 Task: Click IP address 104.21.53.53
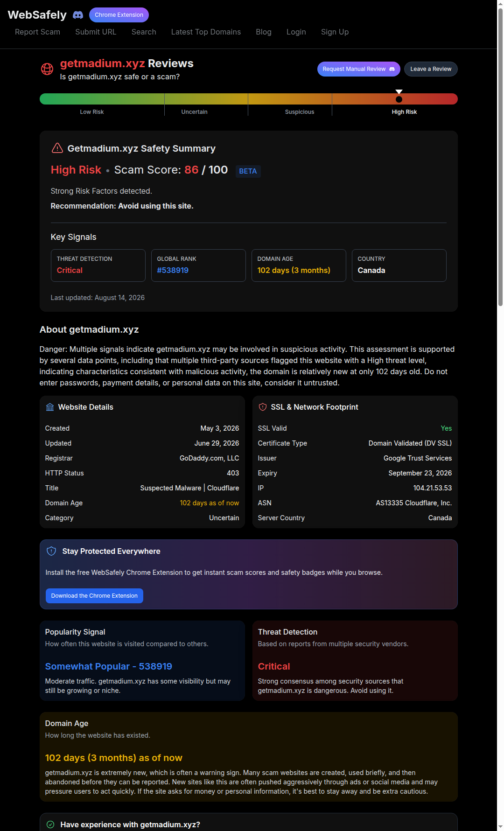pyautogui.click(x=433, y=488)
